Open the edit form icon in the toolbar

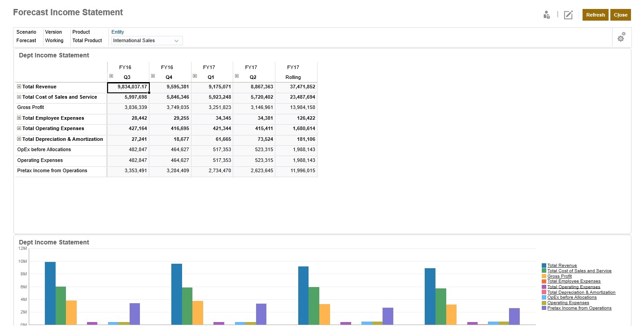[x=568, y=14]
